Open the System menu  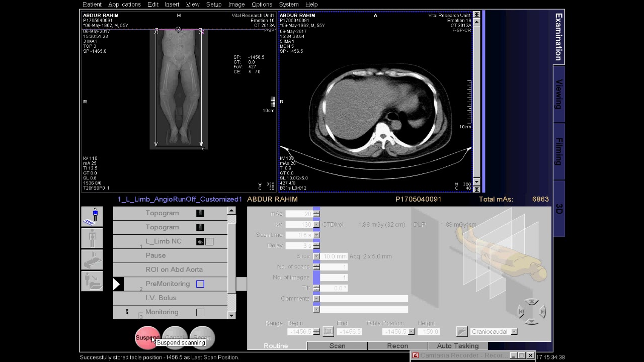(x=289, y=5)
